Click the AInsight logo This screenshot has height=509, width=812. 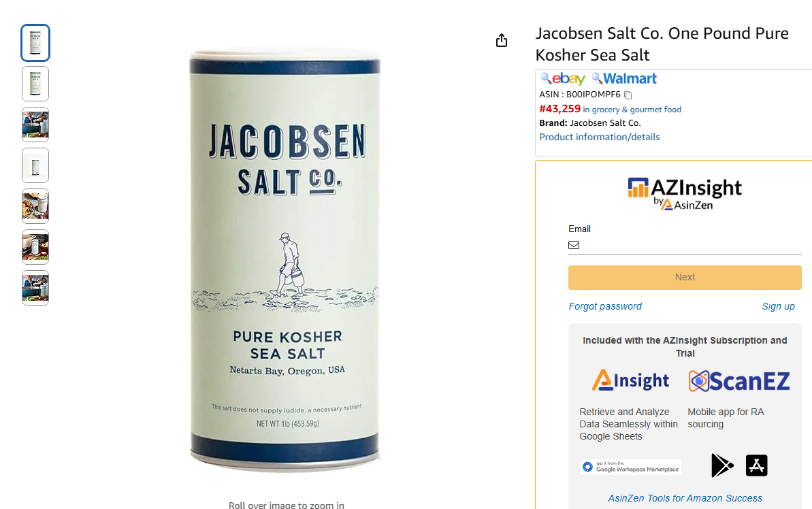(x=630, y=380)
